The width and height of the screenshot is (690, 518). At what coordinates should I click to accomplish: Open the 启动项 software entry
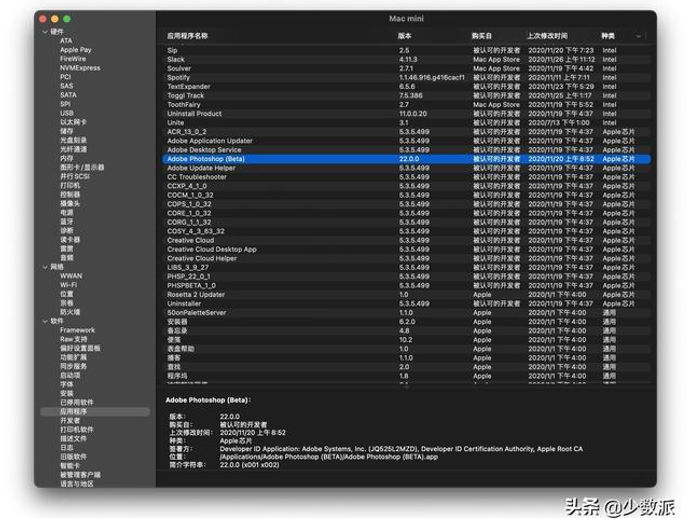click(x=70, y=375)
